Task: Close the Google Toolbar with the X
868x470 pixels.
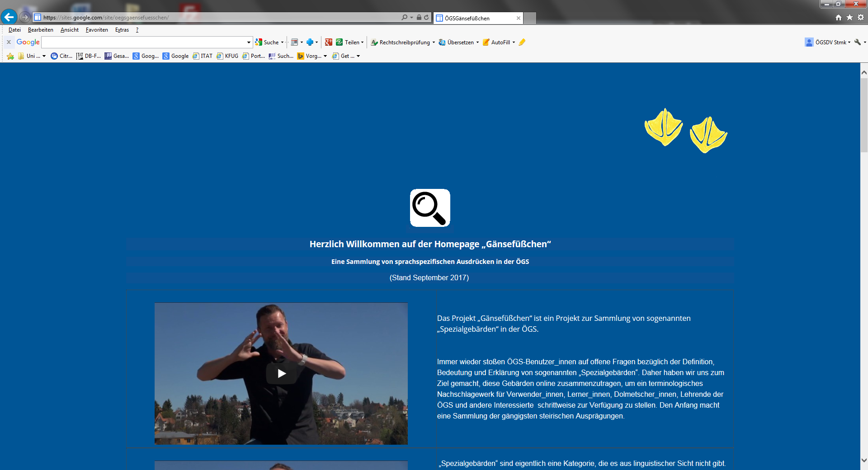Action: [9, 42]
